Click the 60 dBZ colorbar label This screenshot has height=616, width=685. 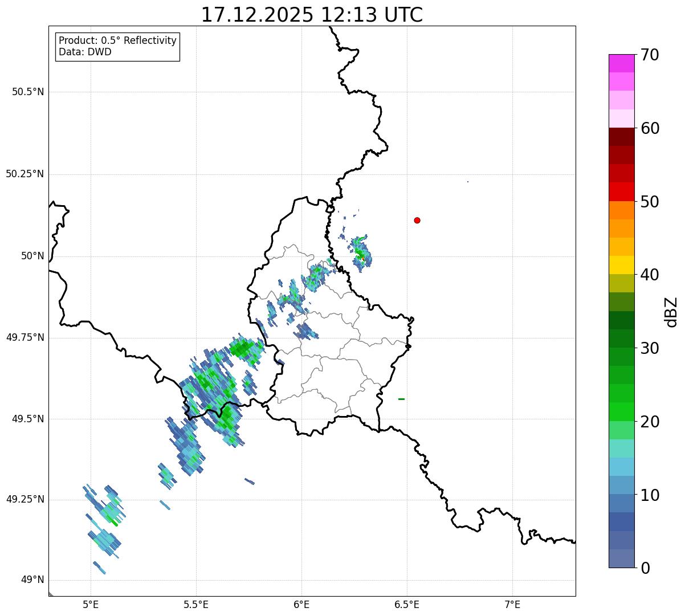[649, 128]
